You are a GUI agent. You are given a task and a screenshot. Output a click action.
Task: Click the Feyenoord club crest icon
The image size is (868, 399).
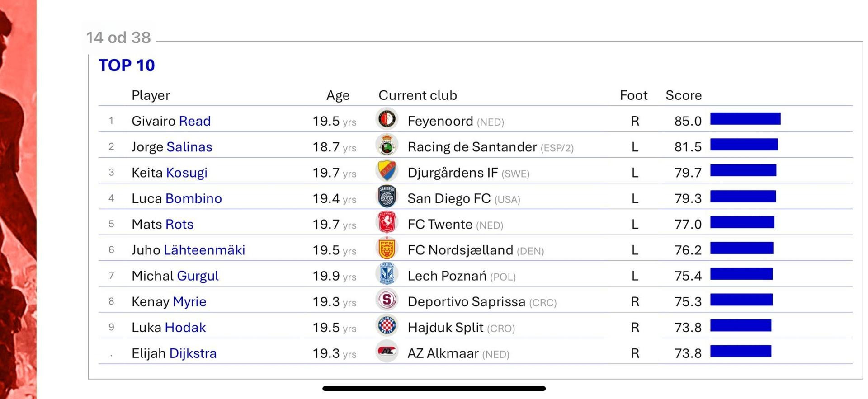pyautogui.click(x=387, y=119)
